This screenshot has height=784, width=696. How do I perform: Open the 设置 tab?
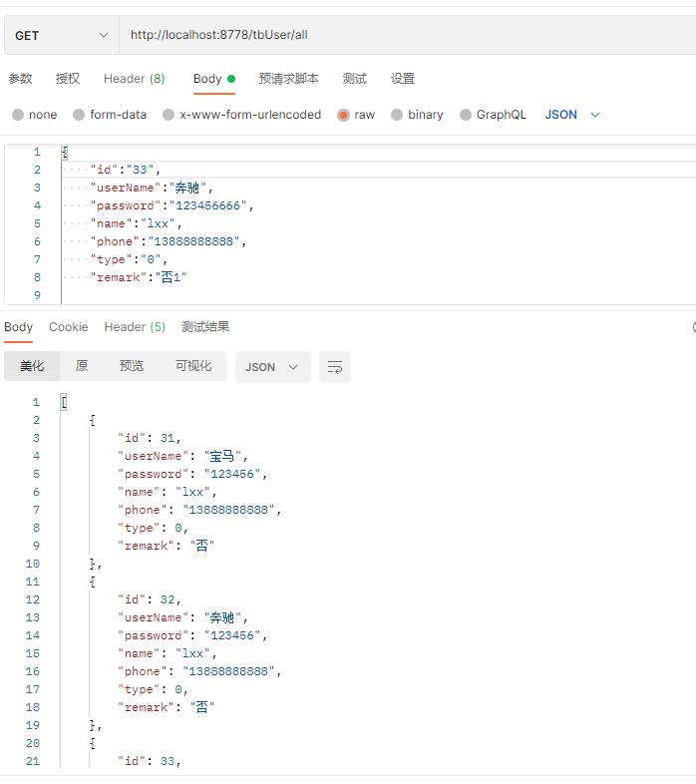pyautogui.click(x=403, y=79)
